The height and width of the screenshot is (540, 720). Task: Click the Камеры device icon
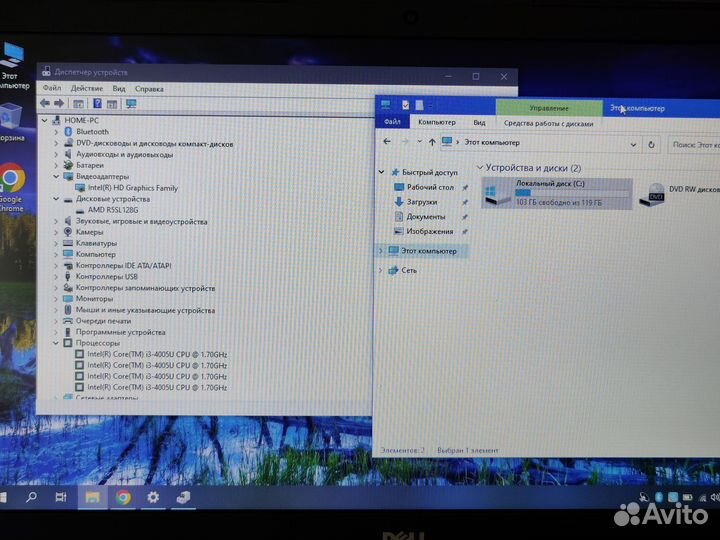point(68,232)
